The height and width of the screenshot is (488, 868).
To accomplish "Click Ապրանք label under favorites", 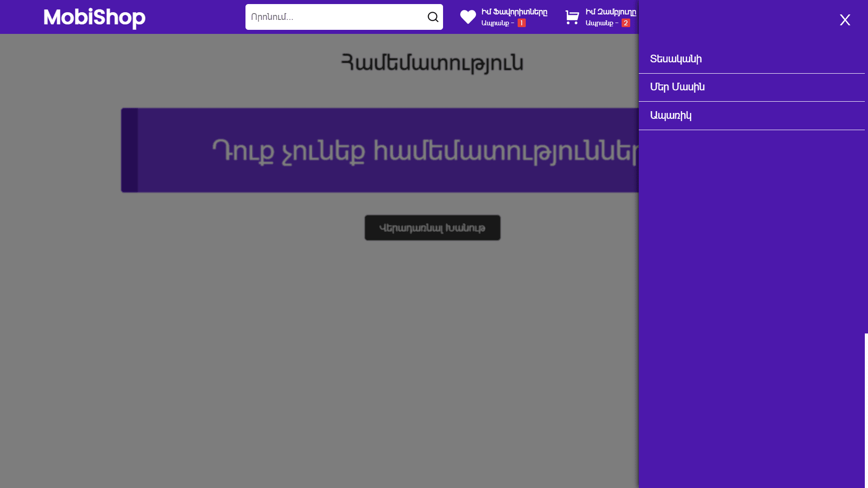I will pos(495,23).
